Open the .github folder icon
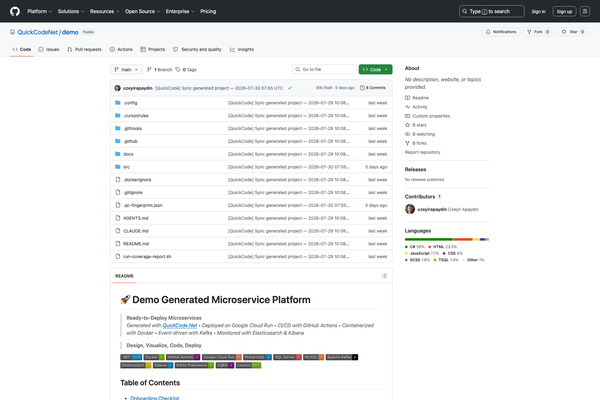The image size is (600, 400). pyautogui.click(x=118, y=141)
